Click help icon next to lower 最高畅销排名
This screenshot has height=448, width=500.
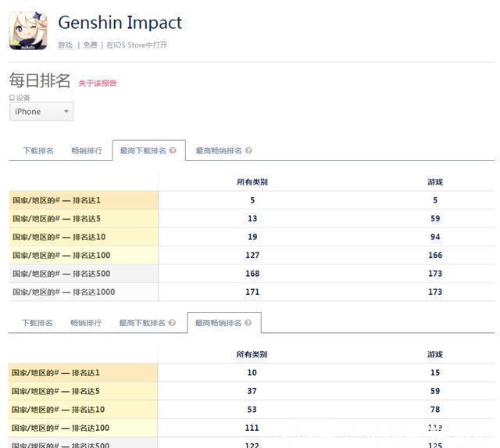[248, 323]
